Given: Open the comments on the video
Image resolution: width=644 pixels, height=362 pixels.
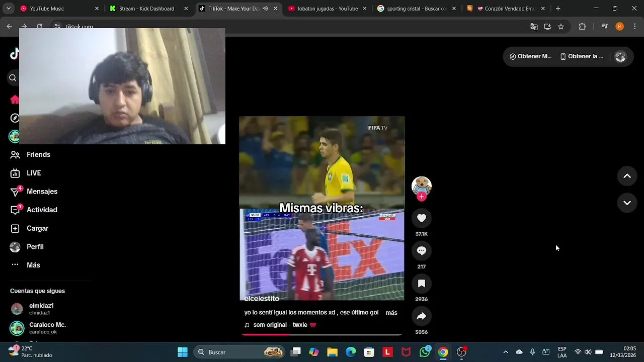Looking at the screenshot, I should [422, 251].
